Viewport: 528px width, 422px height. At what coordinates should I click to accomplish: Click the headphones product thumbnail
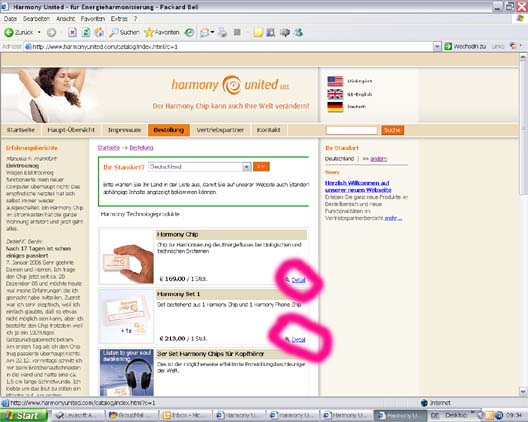coord(127,372)
